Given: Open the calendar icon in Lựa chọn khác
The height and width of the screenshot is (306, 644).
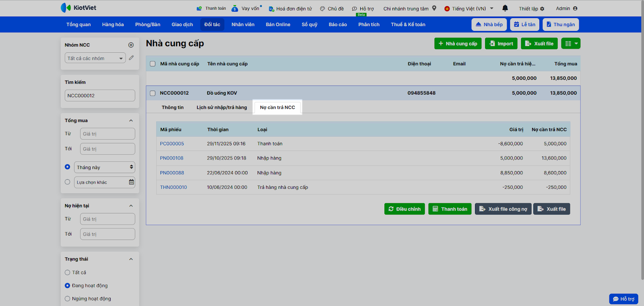Looking at the screenshot, I should pos(131,182).
